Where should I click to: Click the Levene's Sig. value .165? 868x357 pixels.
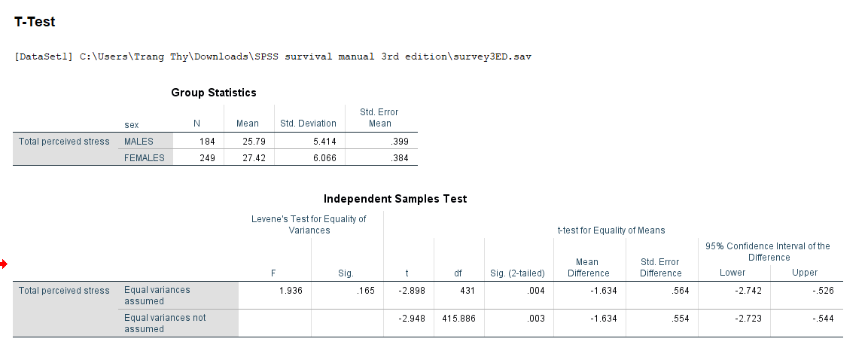click(364, 290)
